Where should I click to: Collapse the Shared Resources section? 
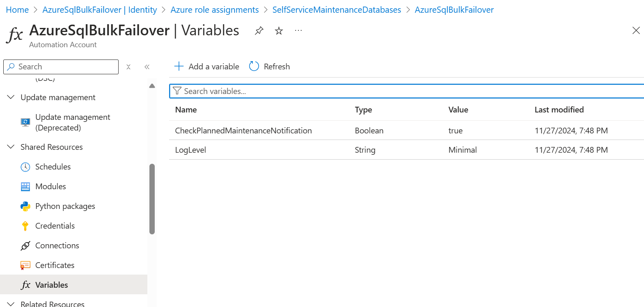click(x=11, y=147)
